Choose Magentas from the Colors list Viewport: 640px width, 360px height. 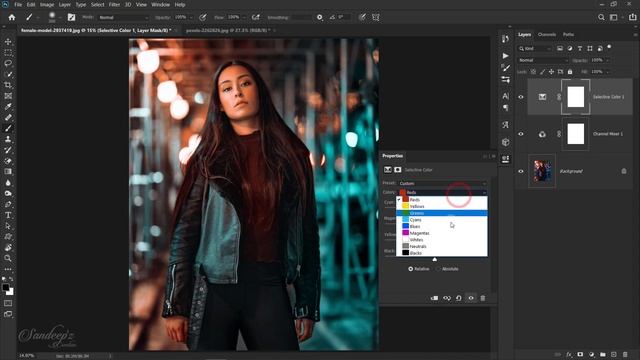click(x=442, y=233)
